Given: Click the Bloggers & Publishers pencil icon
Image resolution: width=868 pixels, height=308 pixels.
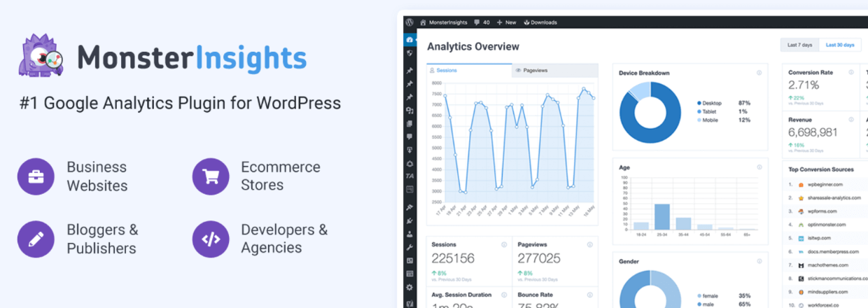Looking at the screenshot, I should [x=36, y=239].
